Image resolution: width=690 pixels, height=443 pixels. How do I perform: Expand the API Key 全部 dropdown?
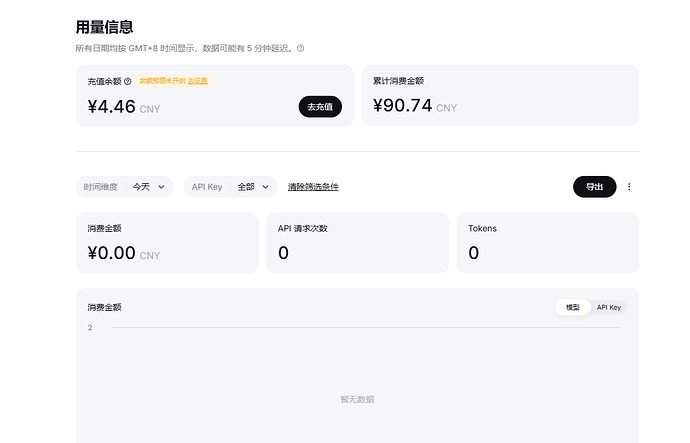click(231, 187)
